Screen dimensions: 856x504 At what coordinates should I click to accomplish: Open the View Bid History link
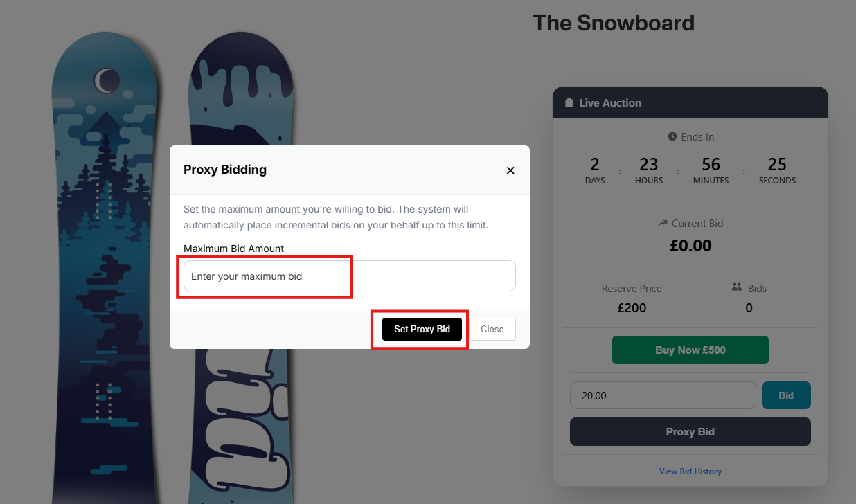(x=690, y=471)
